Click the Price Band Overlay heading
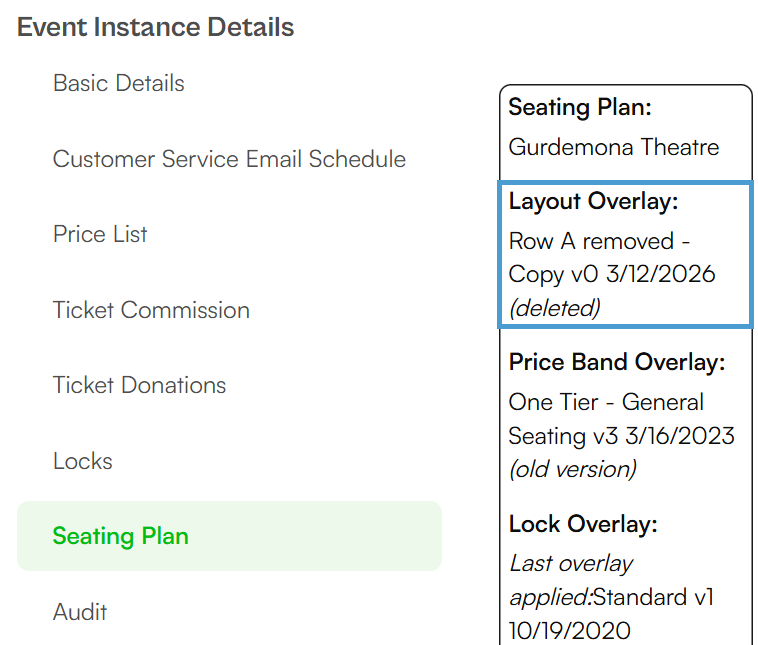 (x=617, y=363)
